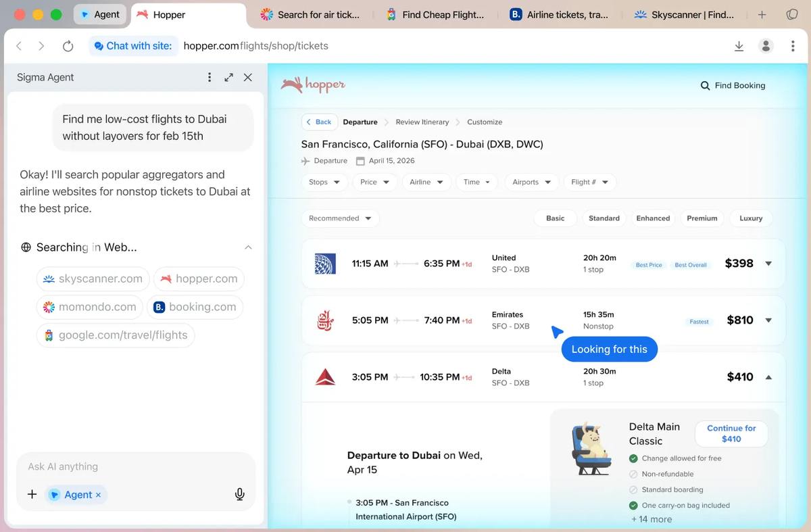Click the Best Price badge on United
811x532 pixels.
[649, 265]
